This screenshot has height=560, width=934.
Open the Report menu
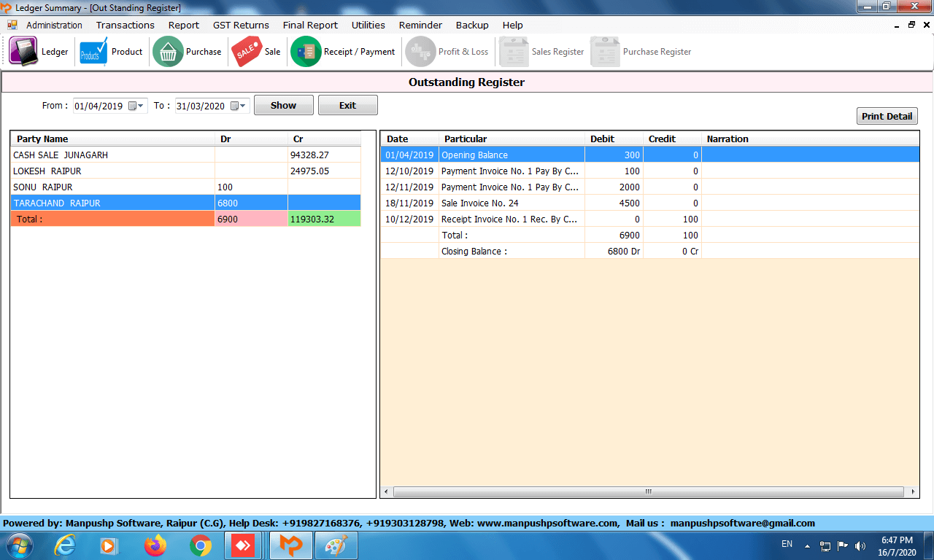[184, 25]
